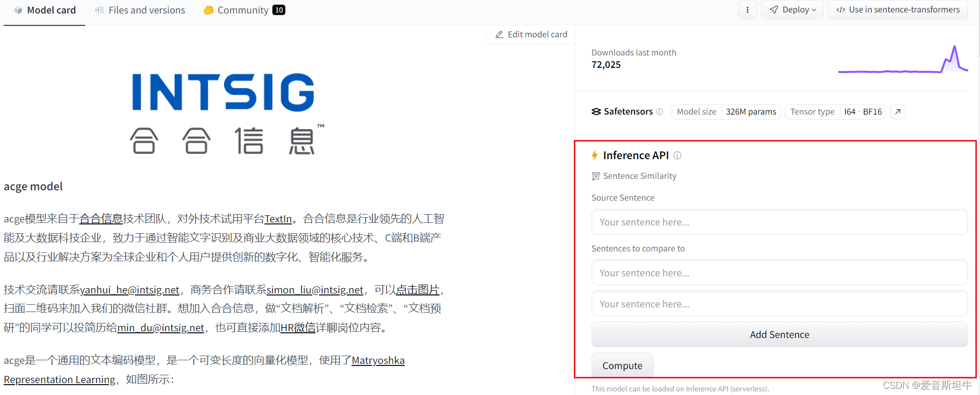
Task: Click the Inference API info icon
Action: pos(678,156)
